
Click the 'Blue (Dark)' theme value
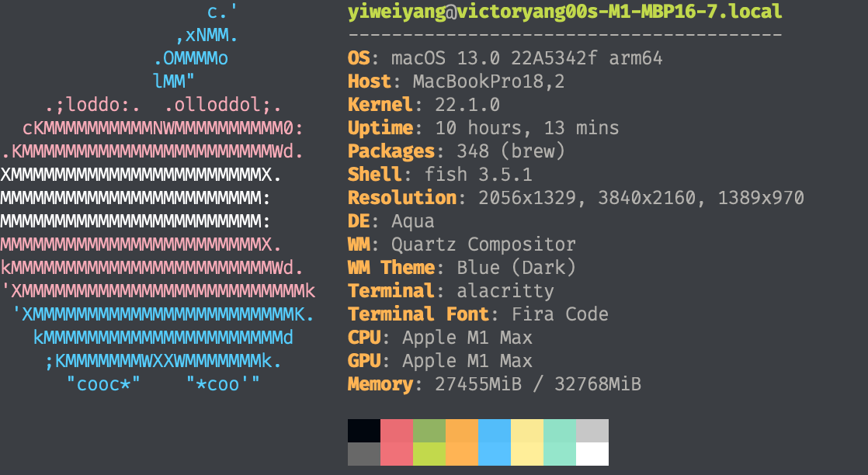pos(516,268)
